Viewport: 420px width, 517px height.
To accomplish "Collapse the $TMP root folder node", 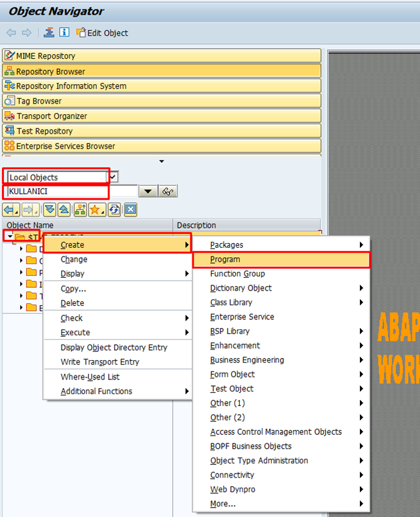I will pyautogui.click(x=7, y=237).
